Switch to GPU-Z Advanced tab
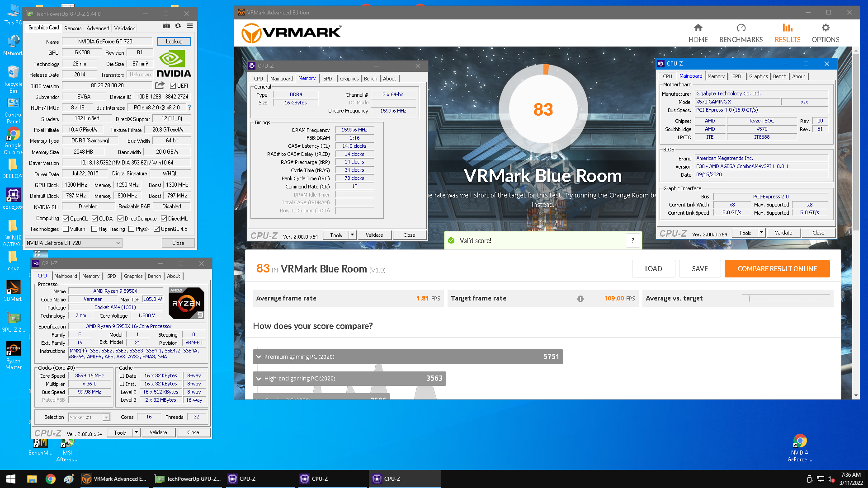868x488 pixels. (x=98, y=28)
